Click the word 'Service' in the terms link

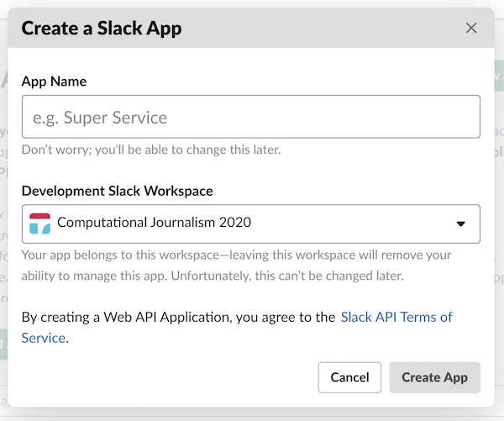(43, 338)
